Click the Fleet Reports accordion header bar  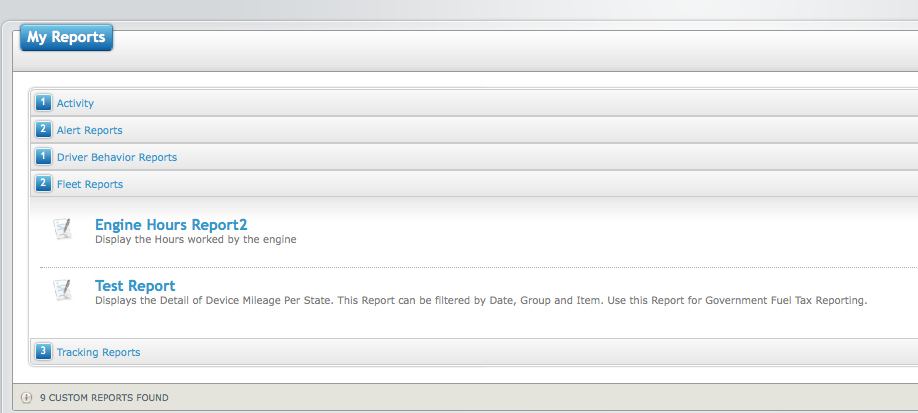474,184
